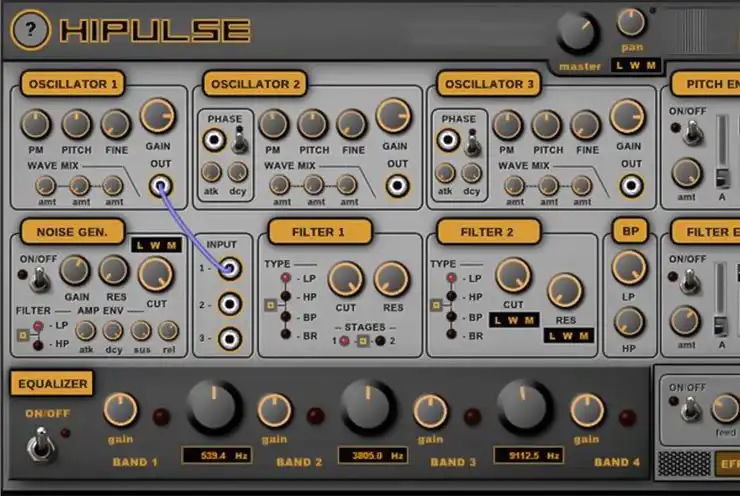Select Filter 1 LP type

pyautogui.click(x=286, y=278)
